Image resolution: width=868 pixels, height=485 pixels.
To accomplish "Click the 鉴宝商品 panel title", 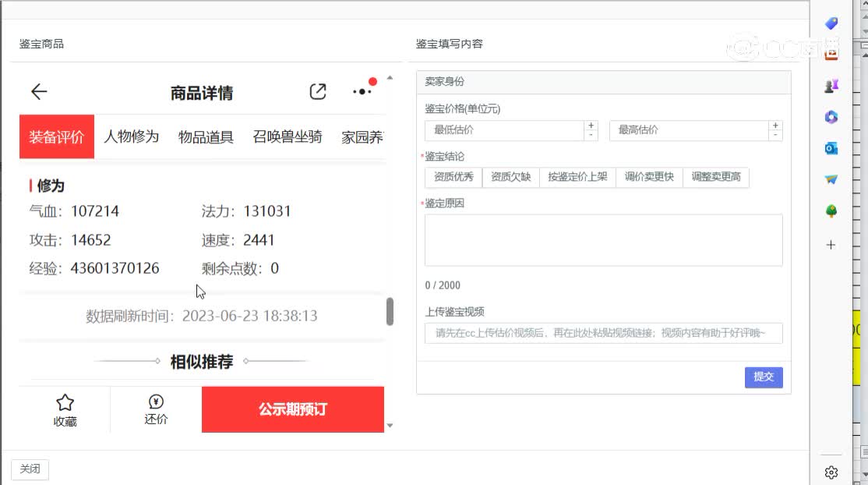I will (x=41, y=44).
